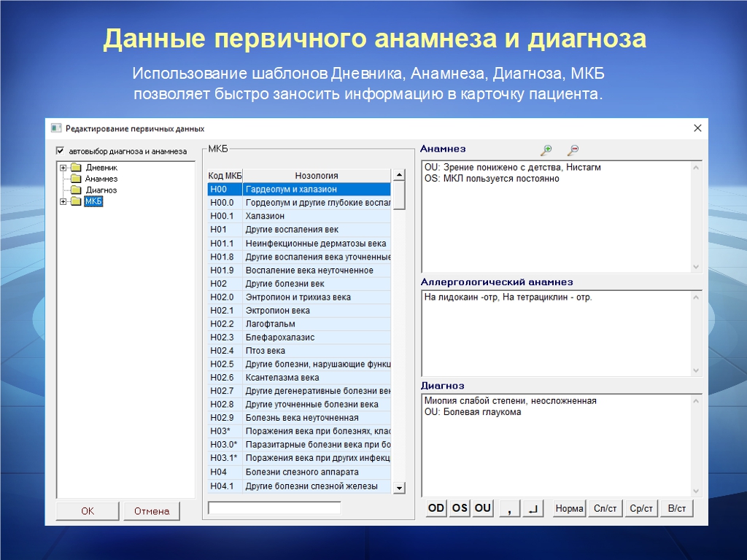Click the search field below МКБ list
747x560 pixels.
pos(274,507)
